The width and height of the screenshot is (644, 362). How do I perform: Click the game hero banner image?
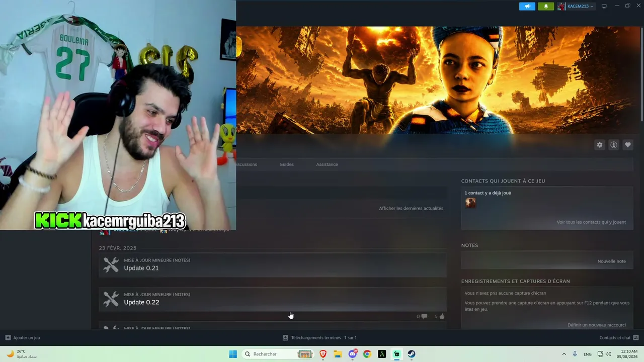click(x=438, y=80)
